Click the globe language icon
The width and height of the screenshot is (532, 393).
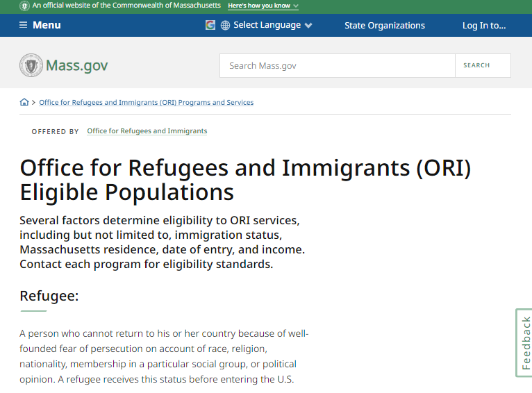225,26
